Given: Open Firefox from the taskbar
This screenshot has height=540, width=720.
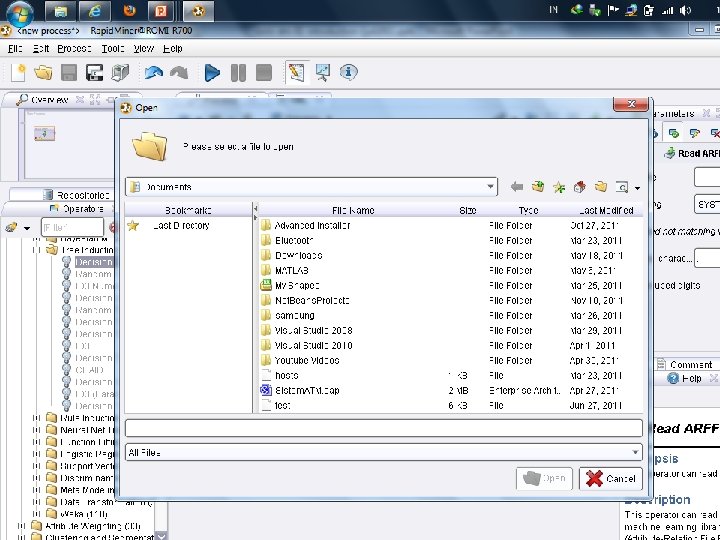Looking at the screenshot, I should click(130, 11).
